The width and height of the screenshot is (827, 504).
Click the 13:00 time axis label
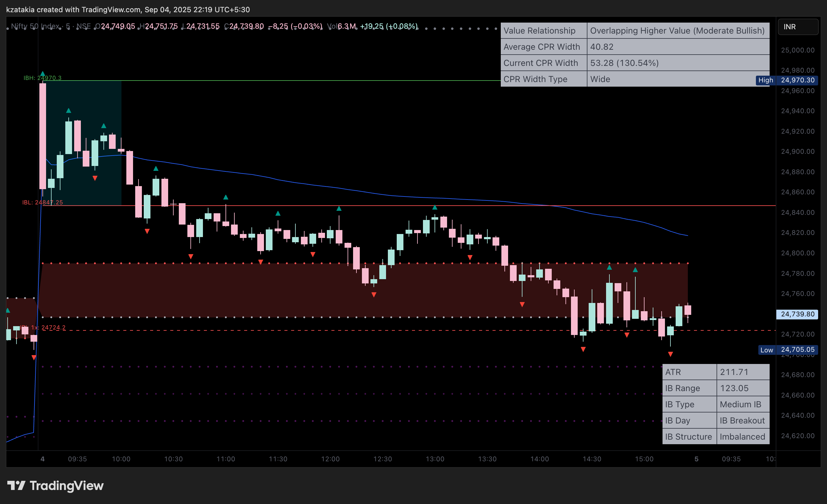click(x=435, y=459)
